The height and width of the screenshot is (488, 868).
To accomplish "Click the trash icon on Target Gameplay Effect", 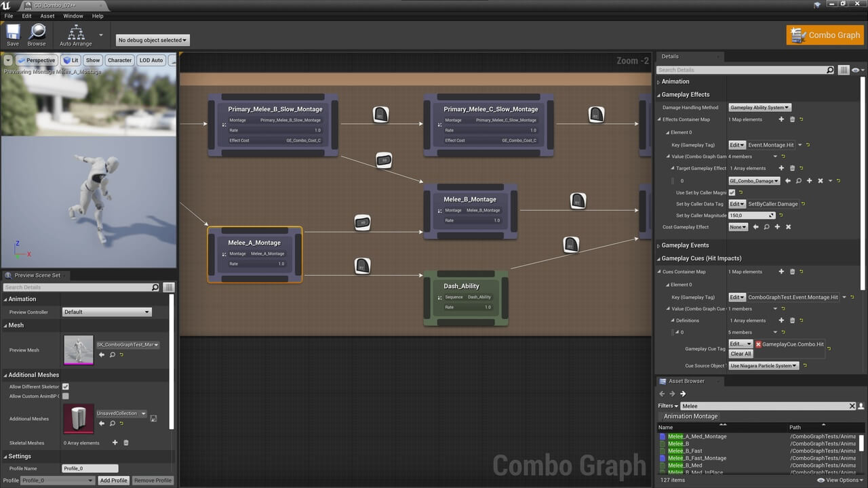I will tap(792, 168).
